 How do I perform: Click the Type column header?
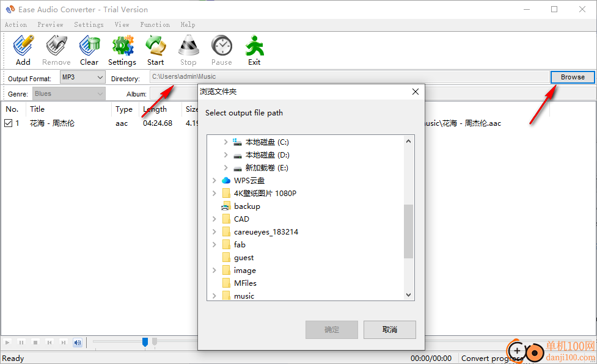(x=125, y=109)
